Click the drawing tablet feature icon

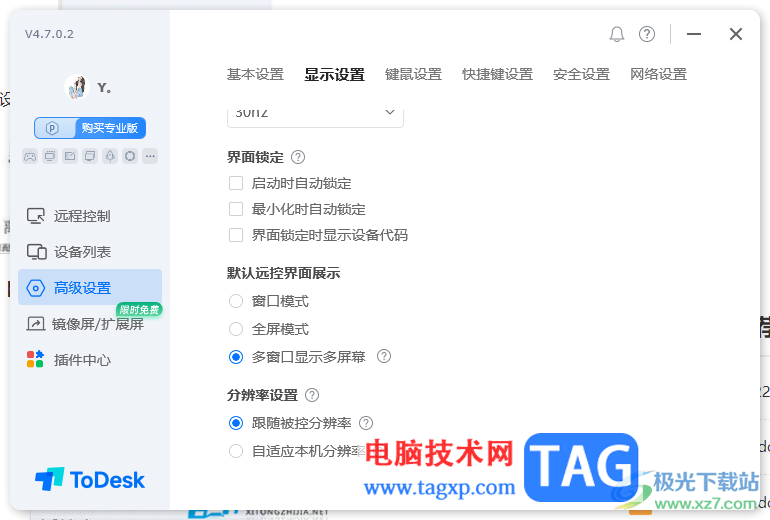click(x=70, y=156)
